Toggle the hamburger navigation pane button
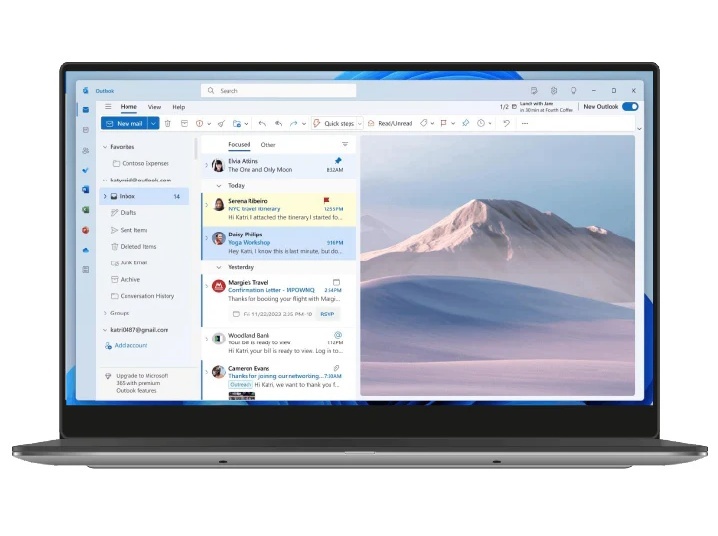 108,106
